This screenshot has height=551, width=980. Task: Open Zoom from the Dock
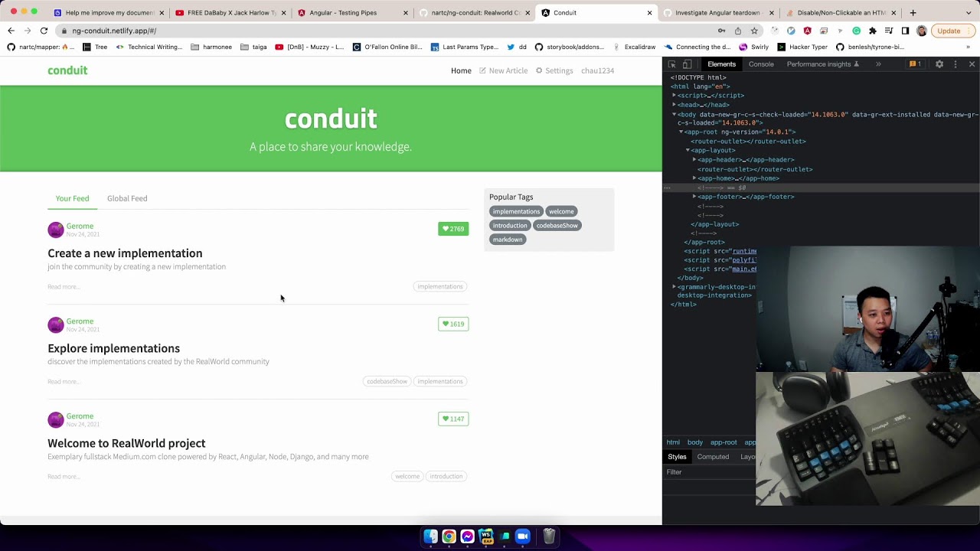click(522, 536)
